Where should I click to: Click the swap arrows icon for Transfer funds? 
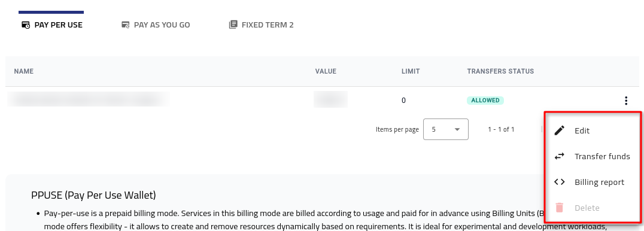pyautogui.click(x=560, y=156)
